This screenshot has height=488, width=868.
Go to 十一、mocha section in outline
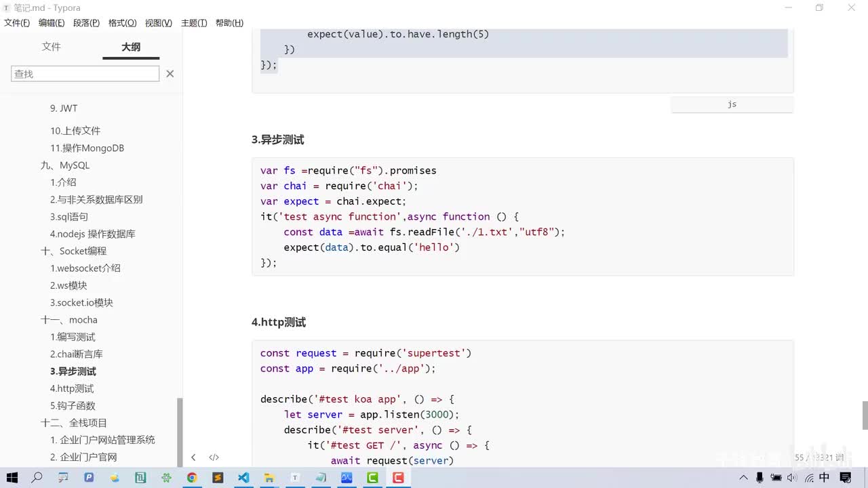69,320
